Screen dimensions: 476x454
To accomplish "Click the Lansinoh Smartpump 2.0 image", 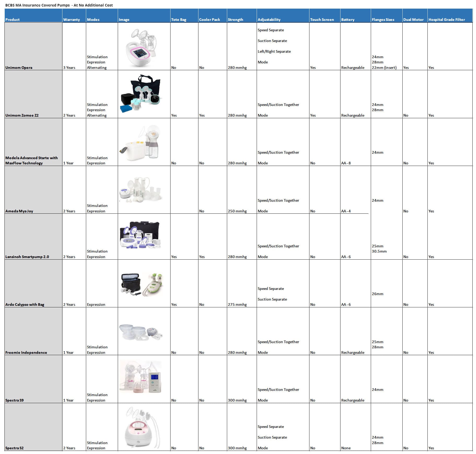I will point(140,235).
